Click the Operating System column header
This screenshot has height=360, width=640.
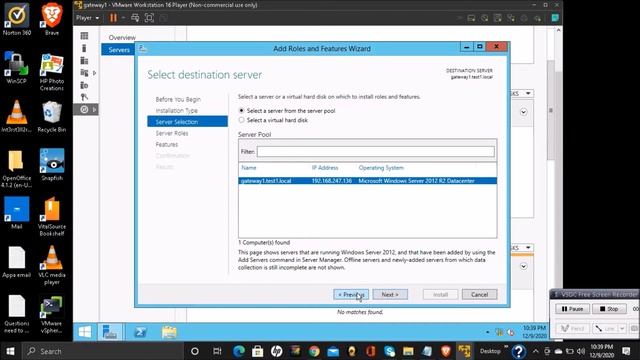[x=381, y=168]
